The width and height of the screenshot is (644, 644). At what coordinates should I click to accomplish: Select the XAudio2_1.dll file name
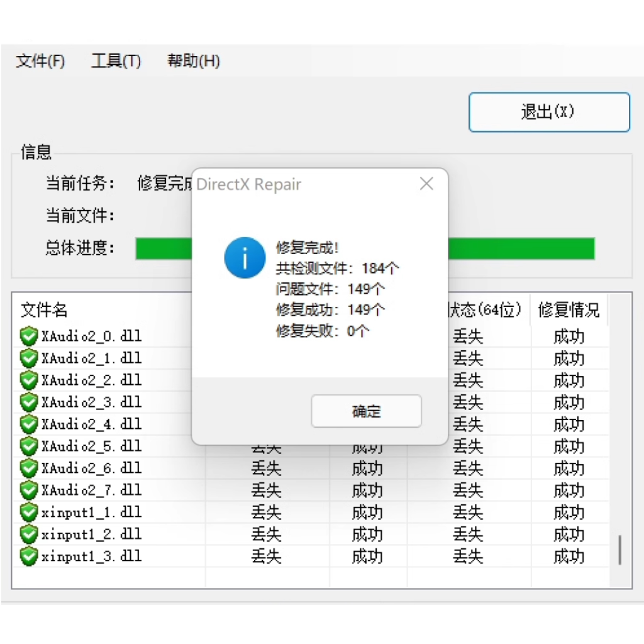click(x=91, y=358)
